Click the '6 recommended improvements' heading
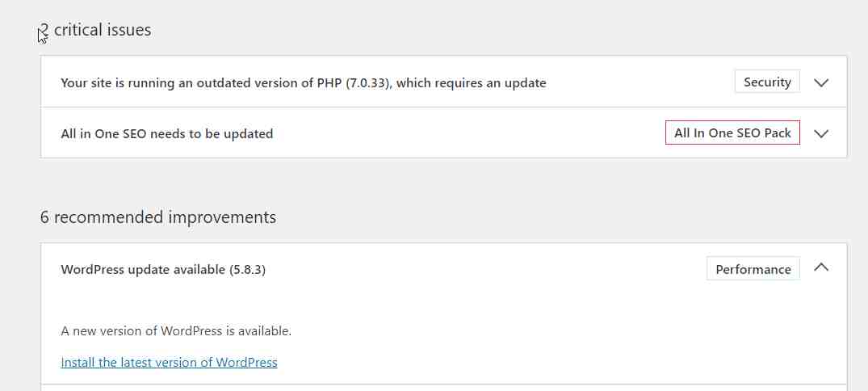 (157, 217)
